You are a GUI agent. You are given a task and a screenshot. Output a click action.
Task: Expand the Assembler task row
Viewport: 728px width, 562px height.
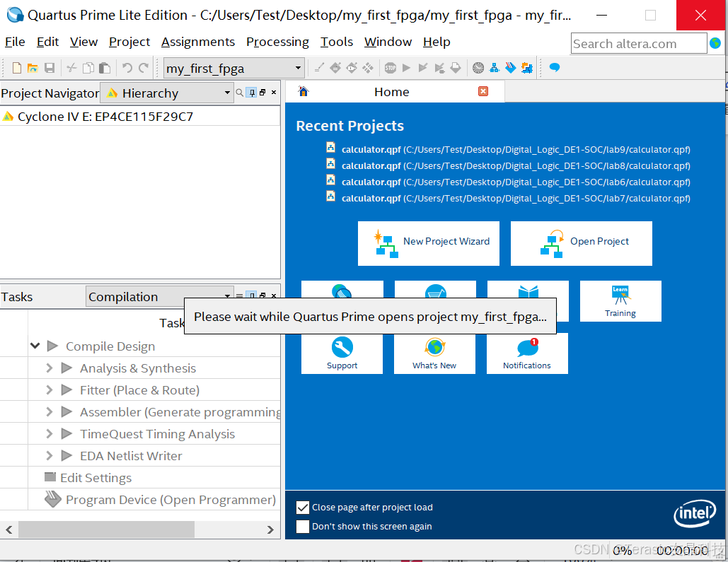[50, 411]
